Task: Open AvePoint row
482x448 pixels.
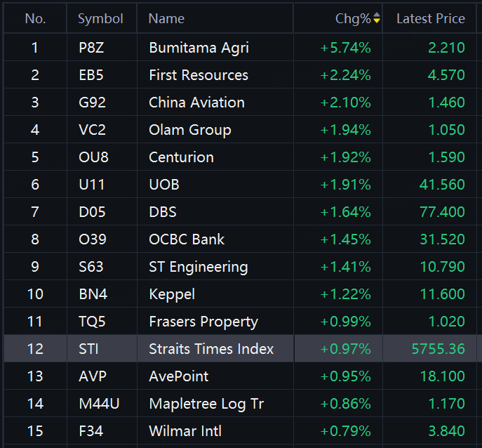Action: click(x=179, y=376)
